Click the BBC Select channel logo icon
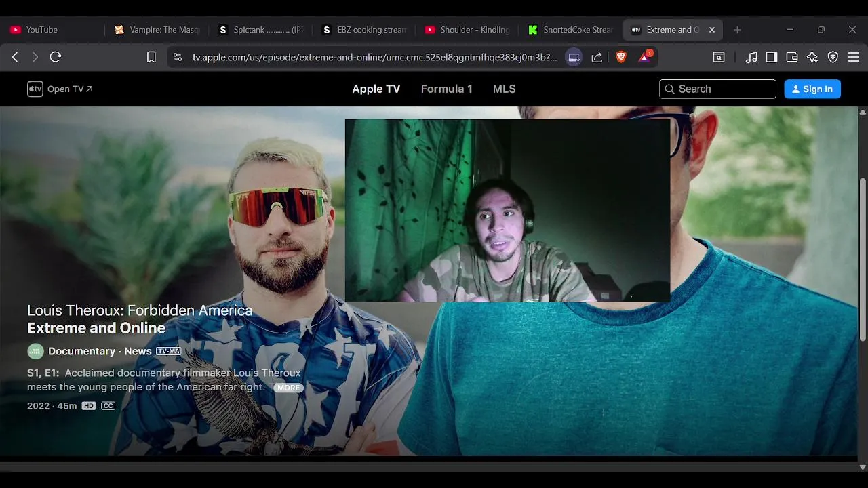868x488 pixels. point(35,351)
